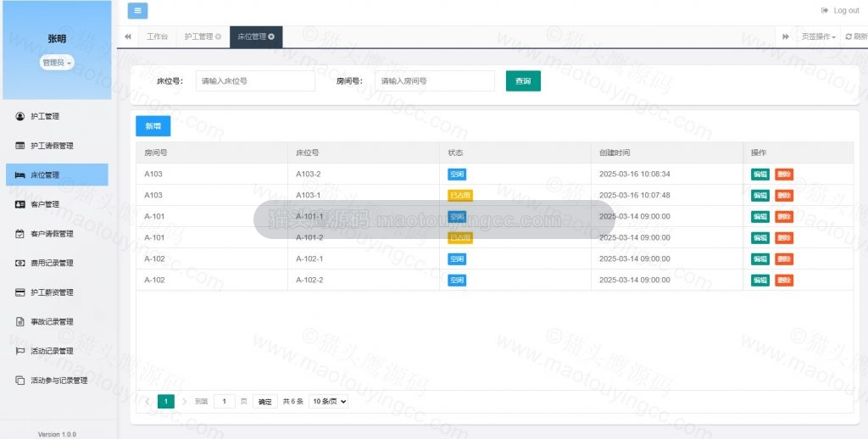Image resolution: width=868 pixels, height=439 pixels.
Task: Open 护工请假管理 in the sidebar
Action: pos(57,146)
